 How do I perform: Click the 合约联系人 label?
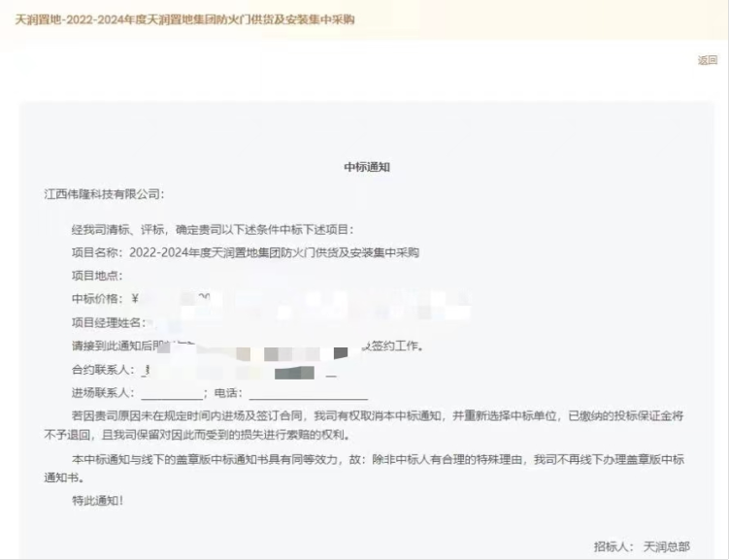coord(103,370)
